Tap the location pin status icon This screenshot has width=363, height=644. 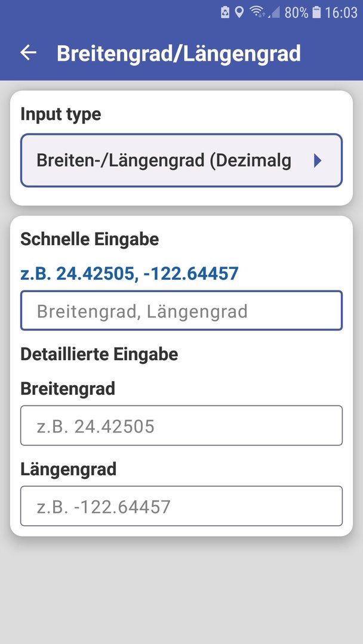239,13
